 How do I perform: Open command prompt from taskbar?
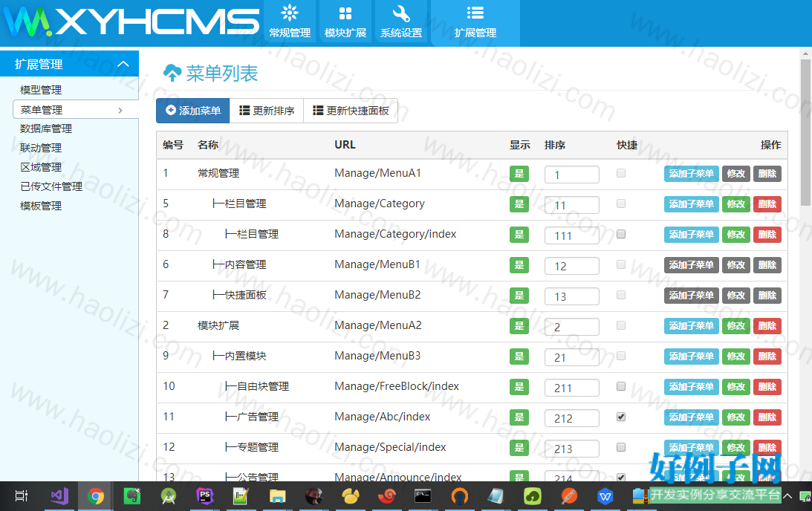pos(423,496)
